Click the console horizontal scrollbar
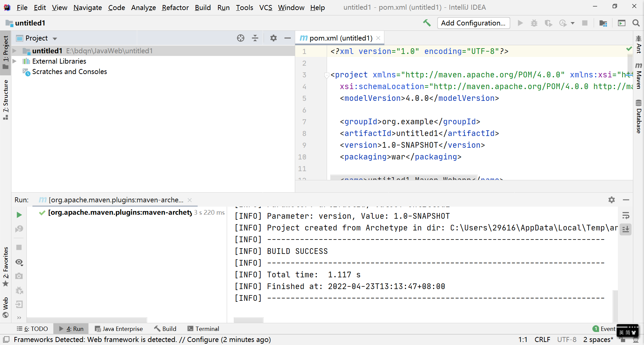Image resolution: width=644 pixels, height=345 pixels. click(249, 320)
